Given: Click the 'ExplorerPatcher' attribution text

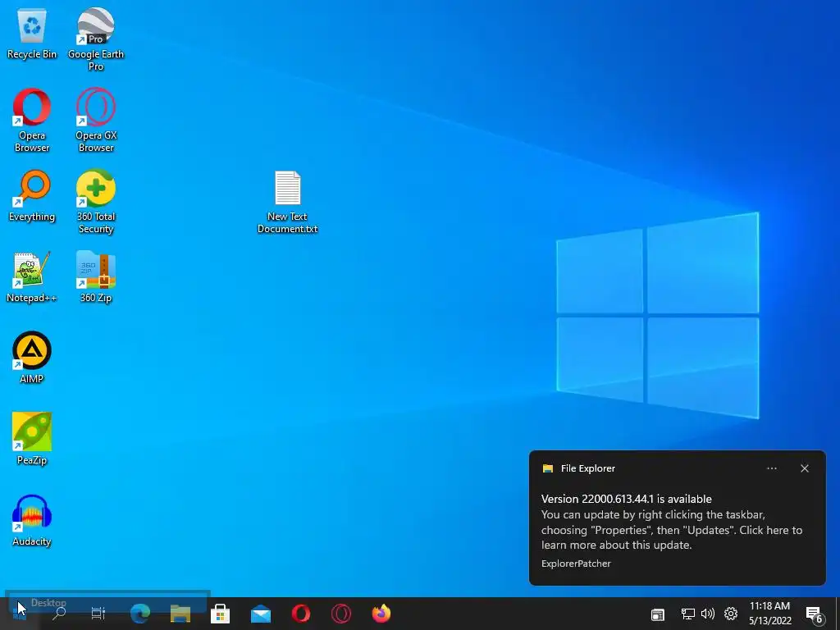Looking at the screenshot, I should tap(576, 564).
